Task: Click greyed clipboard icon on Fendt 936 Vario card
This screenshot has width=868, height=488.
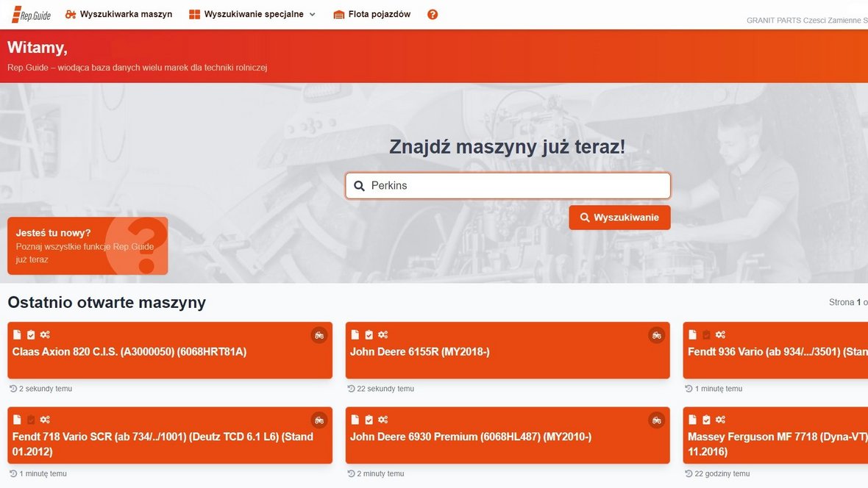Action: point(706,334)
